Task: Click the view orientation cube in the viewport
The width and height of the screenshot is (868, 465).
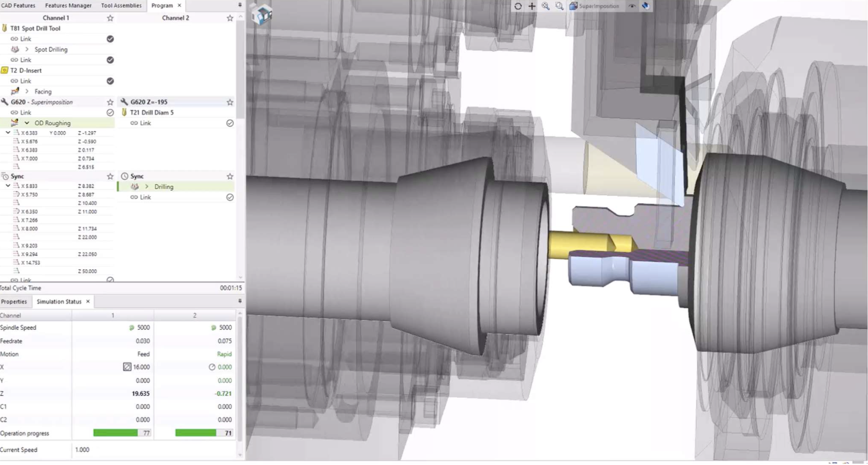Action: [262, 15]
